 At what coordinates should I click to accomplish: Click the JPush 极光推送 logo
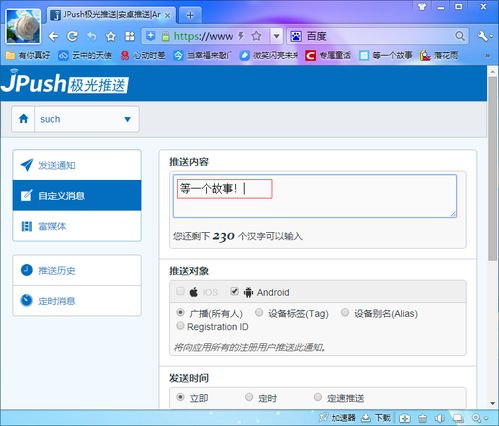pyautogui.click(x=65, y=83)
